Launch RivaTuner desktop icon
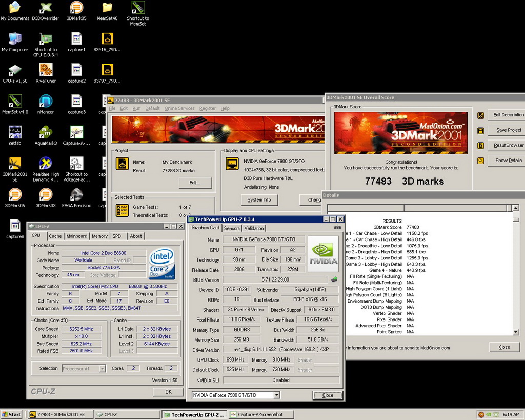Screen dimensions: 525x420 46,73
